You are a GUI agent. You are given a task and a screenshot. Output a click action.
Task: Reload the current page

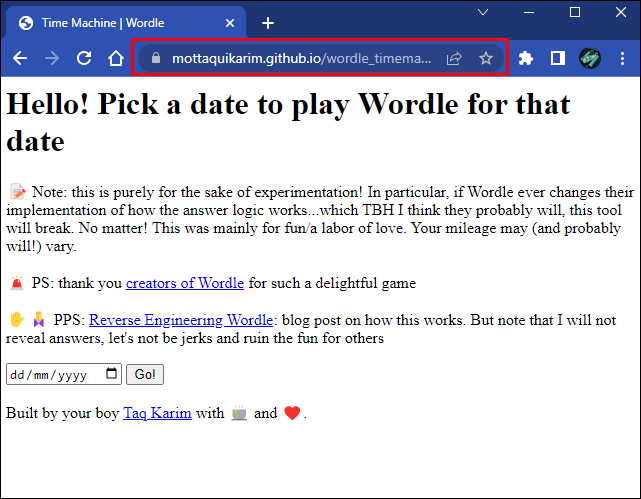tap(84, 58)
